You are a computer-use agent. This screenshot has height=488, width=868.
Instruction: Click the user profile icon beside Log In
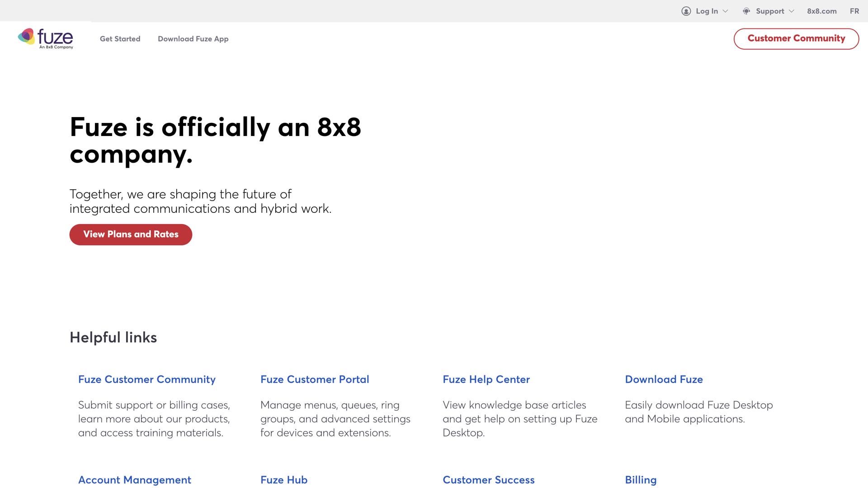686,11
